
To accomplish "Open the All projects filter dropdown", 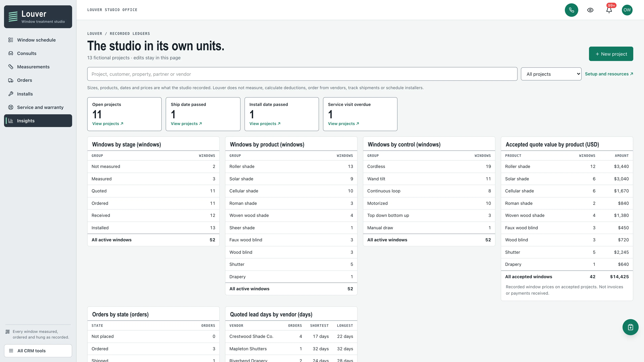I will pyautogui.click(x=551, y=74).
